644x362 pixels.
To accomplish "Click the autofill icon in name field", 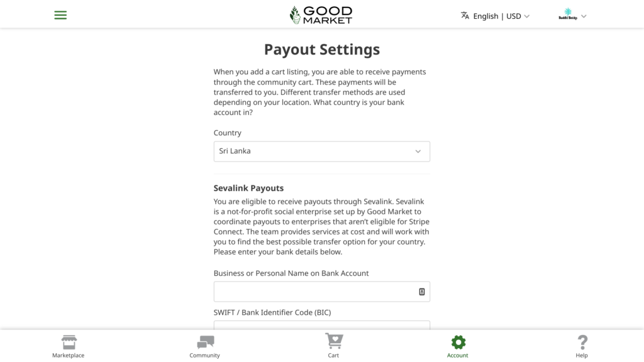I will tap(422, 292).
